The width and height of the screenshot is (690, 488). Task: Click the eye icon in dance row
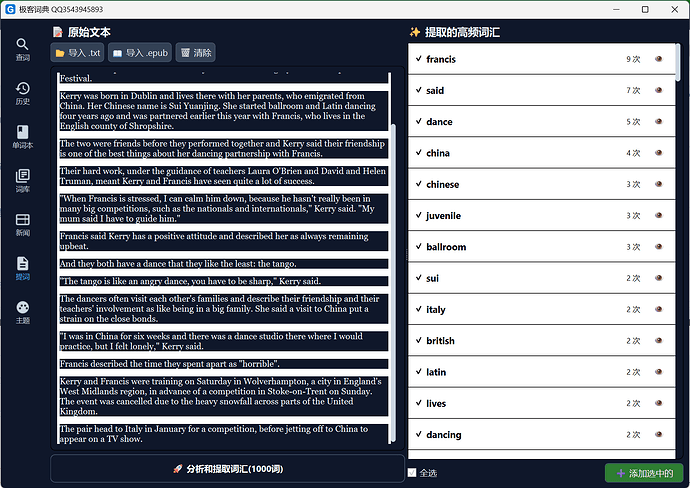pyautogui.click(x=658, y=122)
